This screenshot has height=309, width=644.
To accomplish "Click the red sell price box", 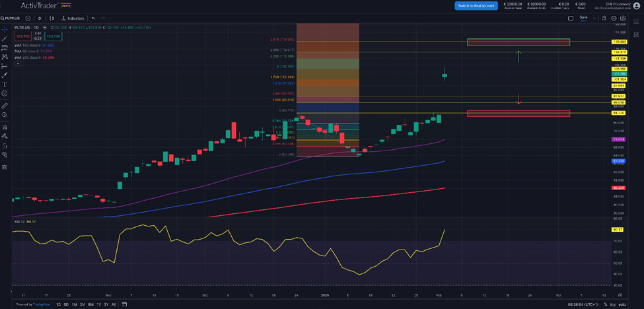I will coord(23,36).
